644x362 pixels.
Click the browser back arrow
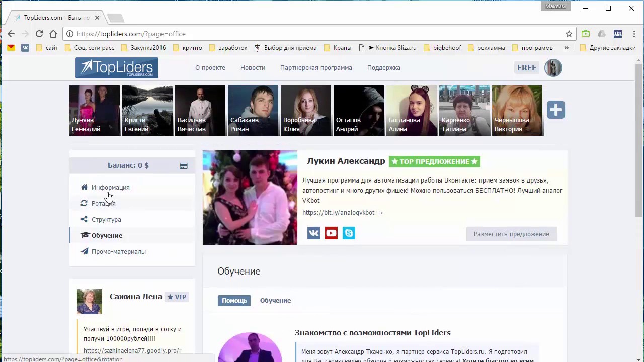pos(11,34)
